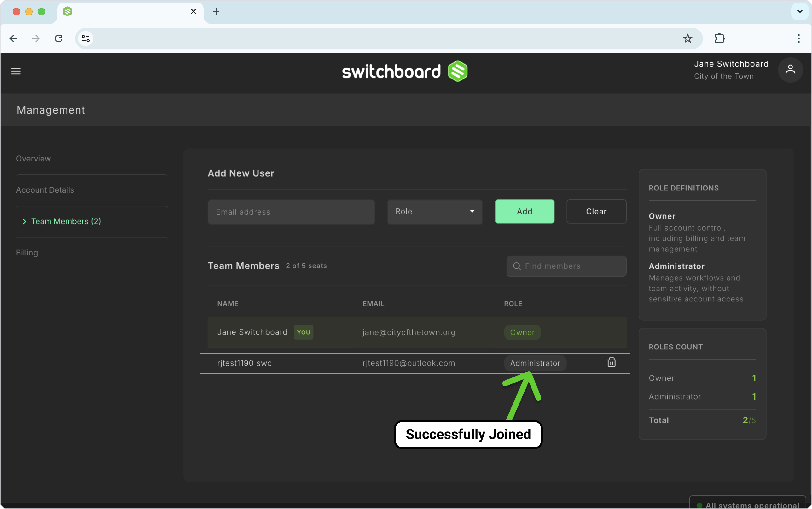Click ROLES COUNT panel title

[676, 347]
